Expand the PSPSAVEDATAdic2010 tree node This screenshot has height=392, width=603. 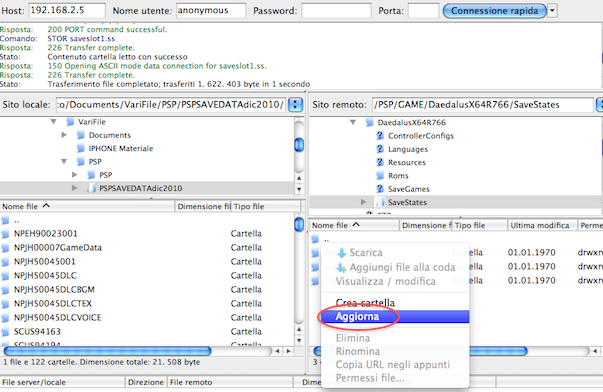point(74,188)
